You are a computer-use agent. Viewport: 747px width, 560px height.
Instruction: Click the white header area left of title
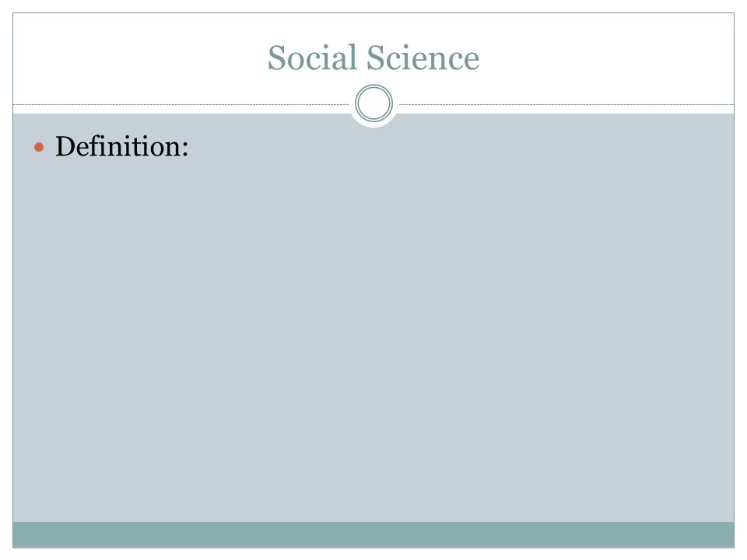pyautogui.click(x=139, y=58)
